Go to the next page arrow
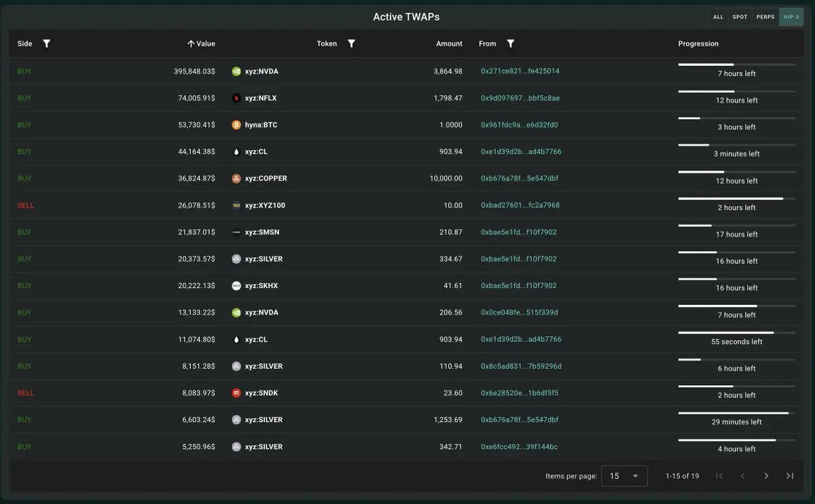 pos(766,476)
